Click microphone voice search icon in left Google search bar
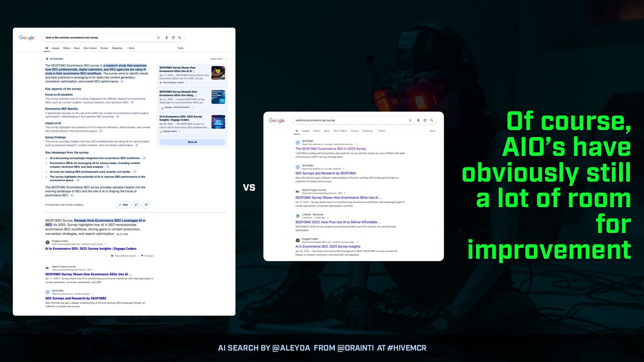The image size is (644, 362). coord(166,38)
